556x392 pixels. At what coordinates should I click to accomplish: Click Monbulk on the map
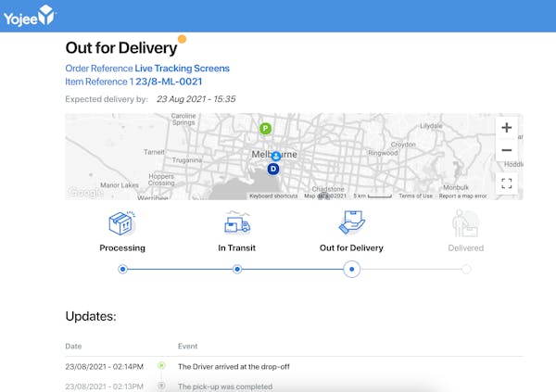[456, 187]
